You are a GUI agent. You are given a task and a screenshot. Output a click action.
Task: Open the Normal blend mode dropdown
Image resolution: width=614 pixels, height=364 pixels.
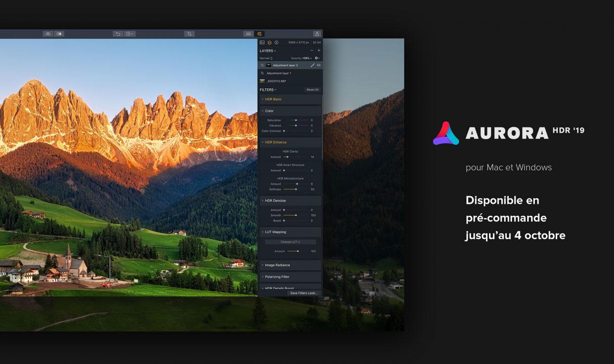coord(266,58)
